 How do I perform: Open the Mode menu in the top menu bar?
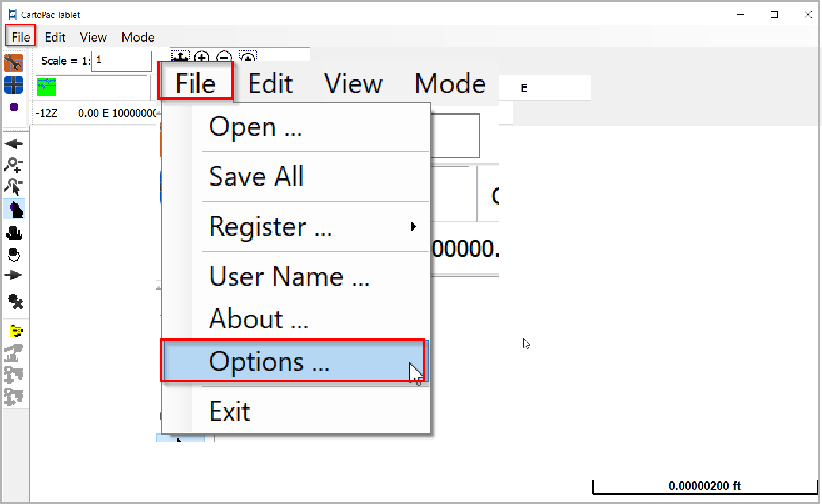pos(138,37)
